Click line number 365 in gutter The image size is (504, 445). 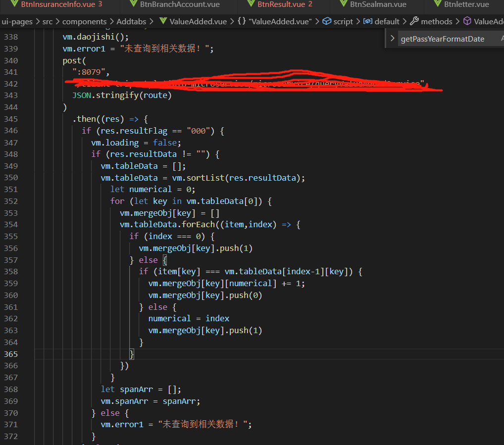tap(11, 354)
